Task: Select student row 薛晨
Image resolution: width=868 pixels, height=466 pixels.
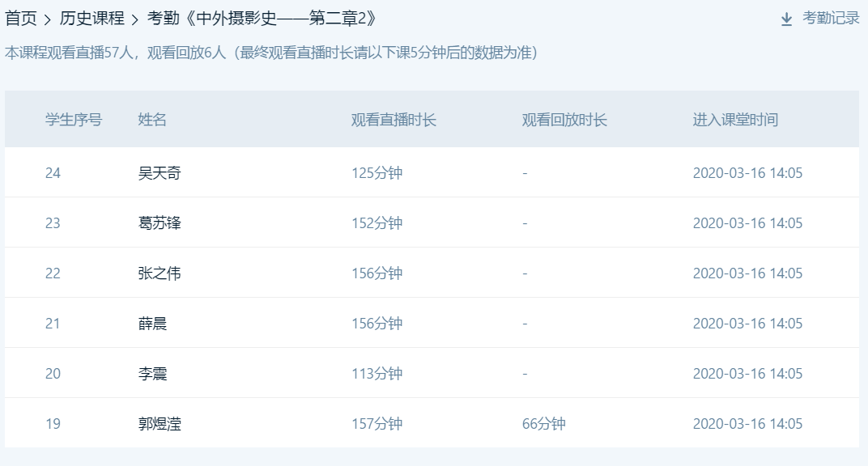Action: [432, 324]
